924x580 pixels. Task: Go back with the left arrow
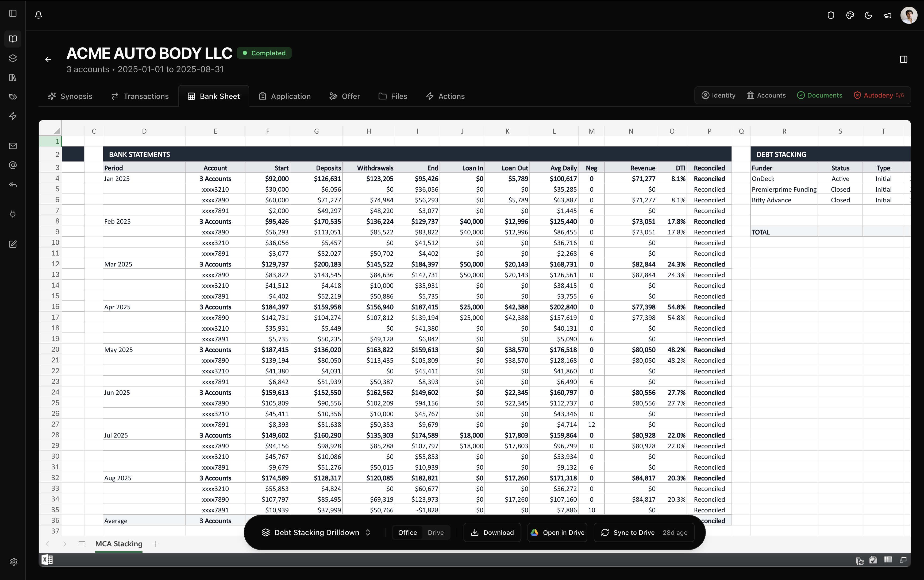(x=48, y=59)
